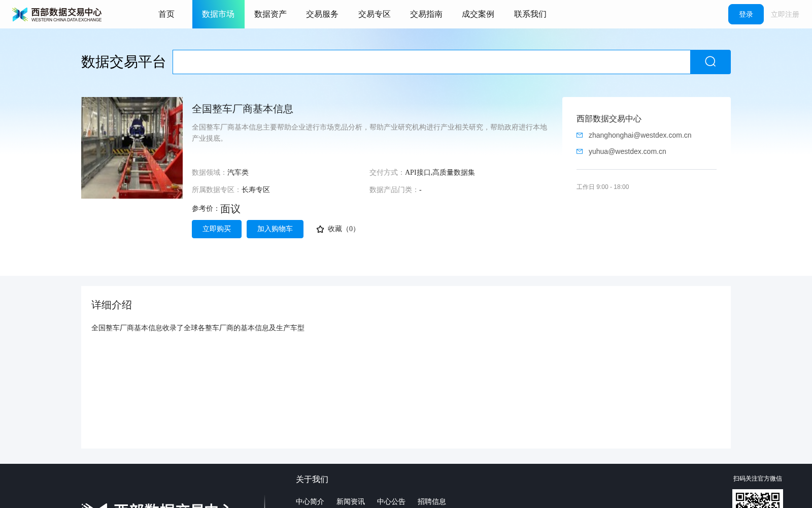812x508 pixels.
Task: Click the 加入购物车 button
Action: point(275,229)
